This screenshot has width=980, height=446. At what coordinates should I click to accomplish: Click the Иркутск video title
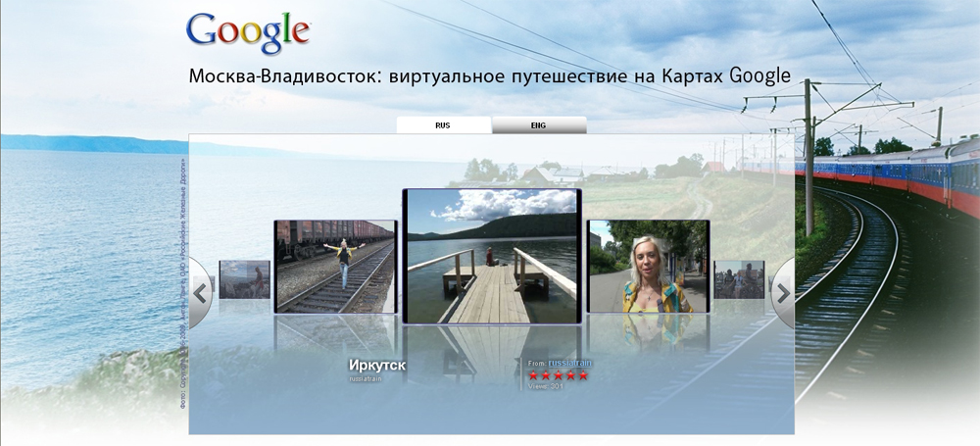tap(377, 366)
